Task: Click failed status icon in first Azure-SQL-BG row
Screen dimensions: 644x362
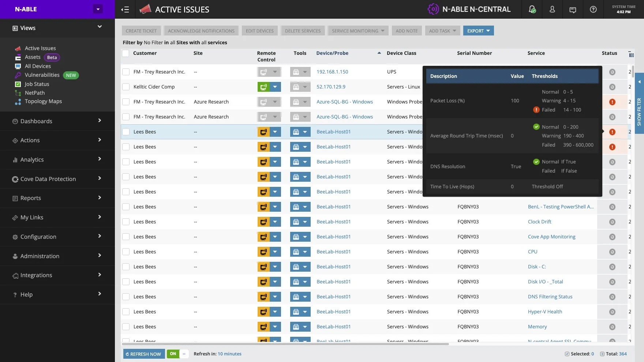Action: [612, 102]
